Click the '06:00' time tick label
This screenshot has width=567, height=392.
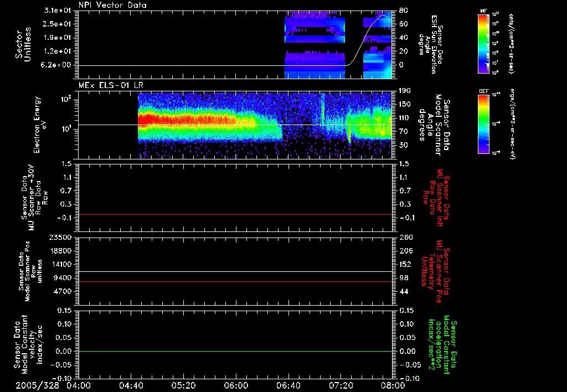(236, 385)
